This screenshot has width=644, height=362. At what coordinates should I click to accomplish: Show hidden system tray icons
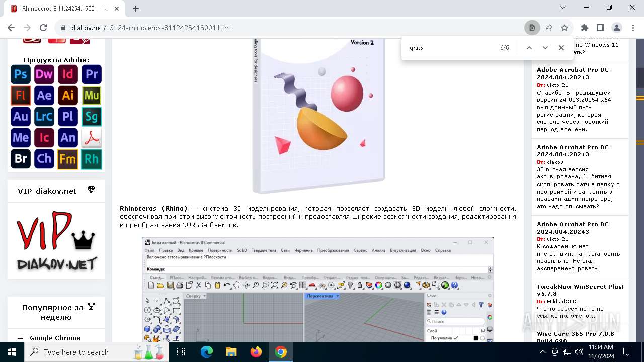(543, 352)
